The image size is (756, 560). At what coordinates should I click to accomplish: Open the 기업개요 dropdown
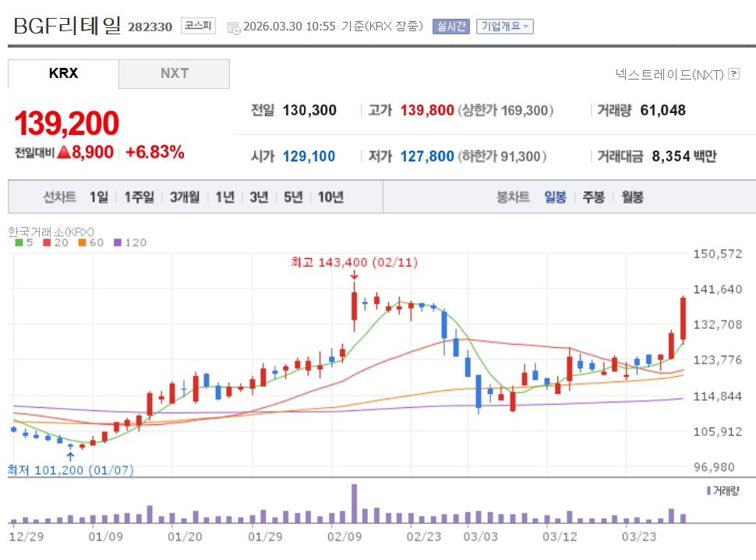pos(504,26)
